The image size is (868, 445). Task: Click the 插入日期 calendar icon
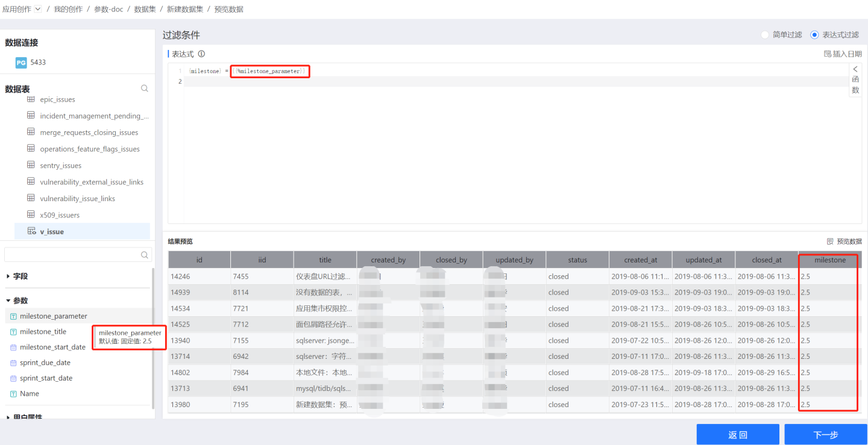click(x=828, y=54)
